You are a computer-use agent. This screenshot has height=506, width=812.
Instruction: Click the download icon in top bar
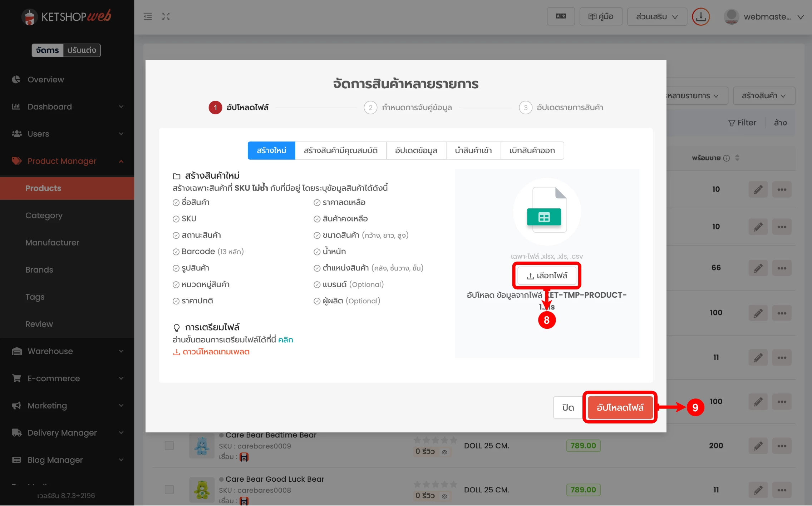(700, 16)
